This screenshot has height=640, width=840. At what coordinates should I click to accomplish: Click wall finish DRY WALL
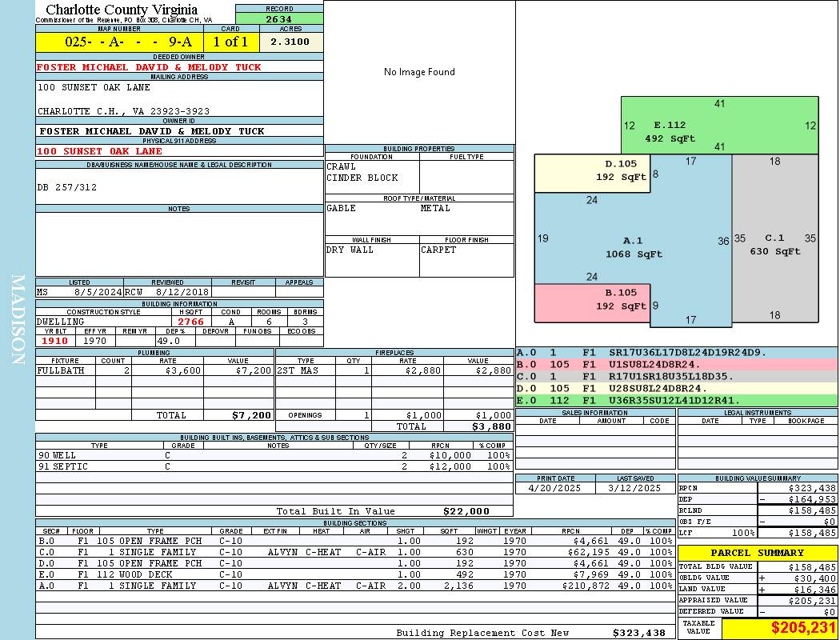[350, 250]
